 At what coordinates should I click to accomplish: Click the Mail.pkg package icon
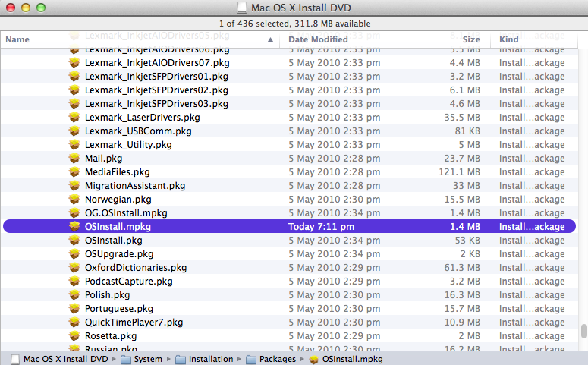(74, 159)
